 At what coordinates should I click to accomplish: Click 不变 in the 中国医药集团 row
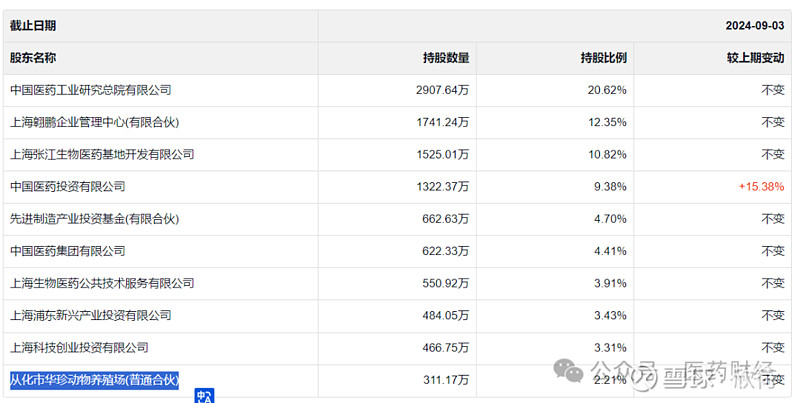coord(773,251)
